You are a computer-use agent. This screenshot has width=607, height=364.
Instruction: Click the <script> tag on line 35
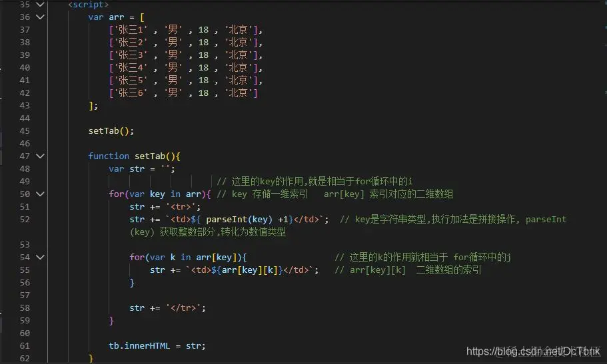coord(88,5)
